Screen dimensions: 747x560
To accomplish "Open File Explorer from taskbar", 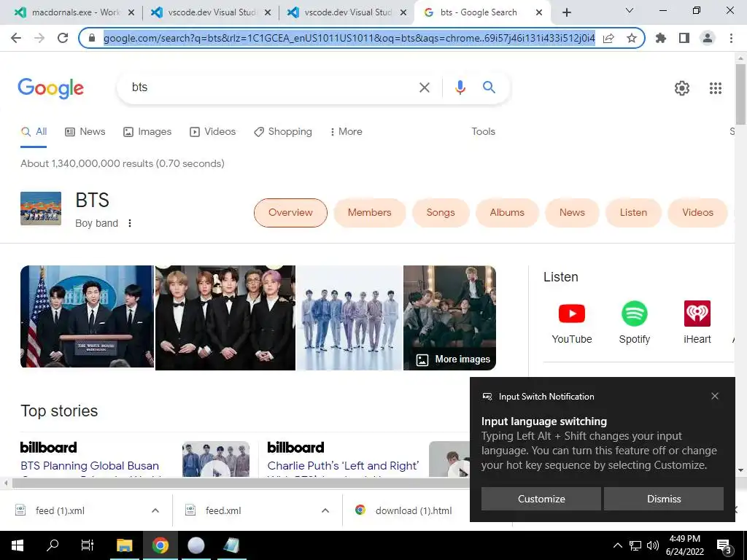I will (x=124, y=545).
